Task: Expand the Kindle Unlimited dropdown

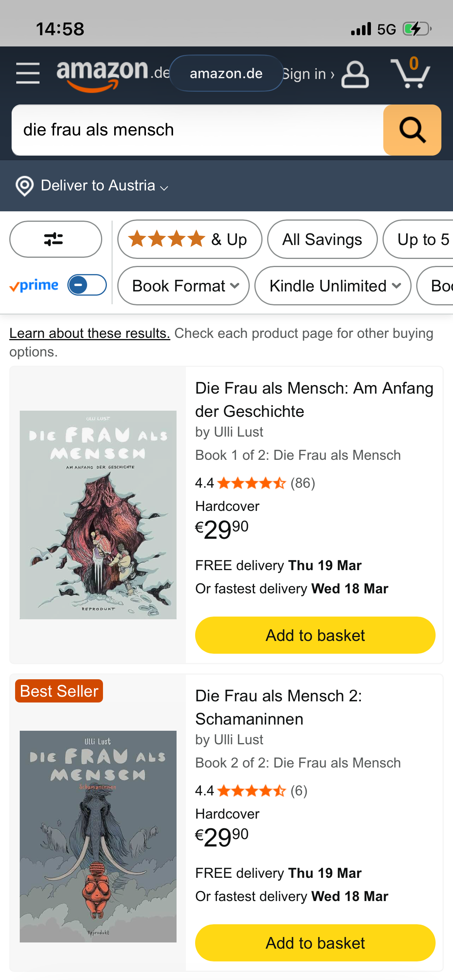Action: click(333, 286)
